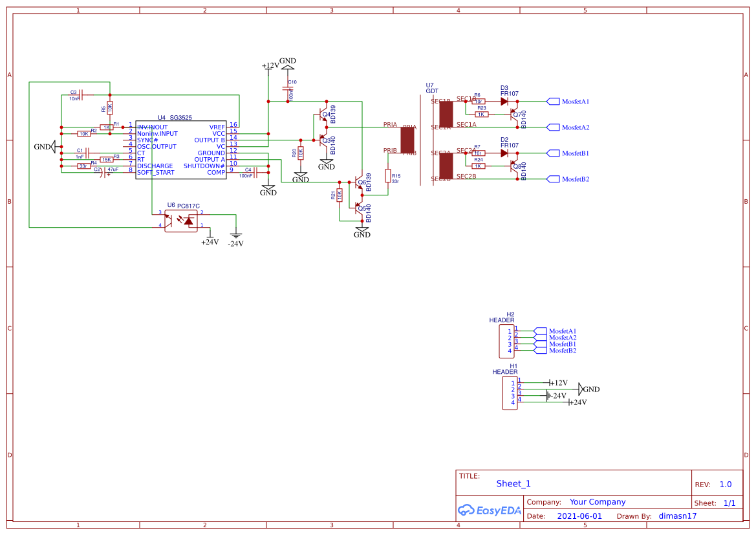Select the FR107 diode D2
756x535 pixels.
[x=505, y=153]
